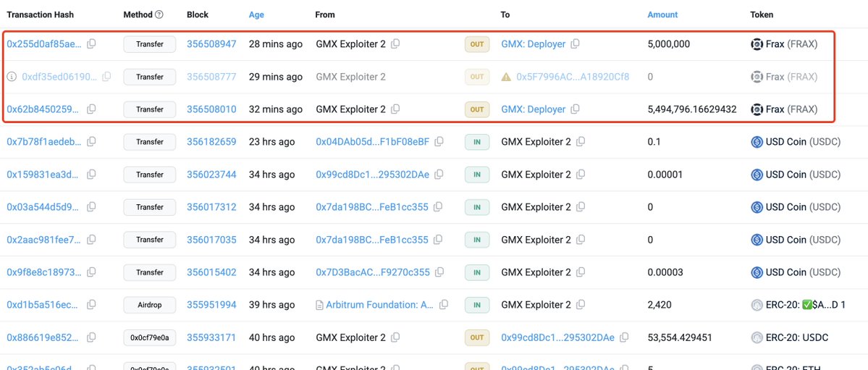Click the help icon beside Method header
The height and width of the screenshot is (370, 868).
[159, 15]
